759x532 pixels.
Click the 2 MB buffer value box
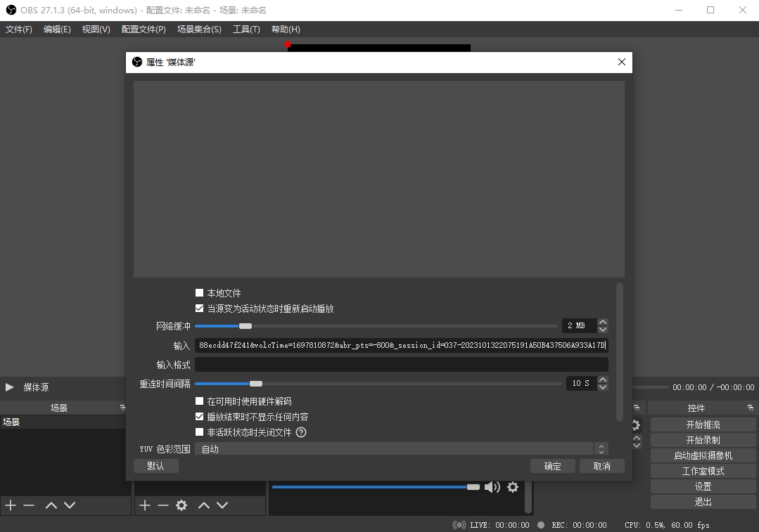(x=579, y=325)
